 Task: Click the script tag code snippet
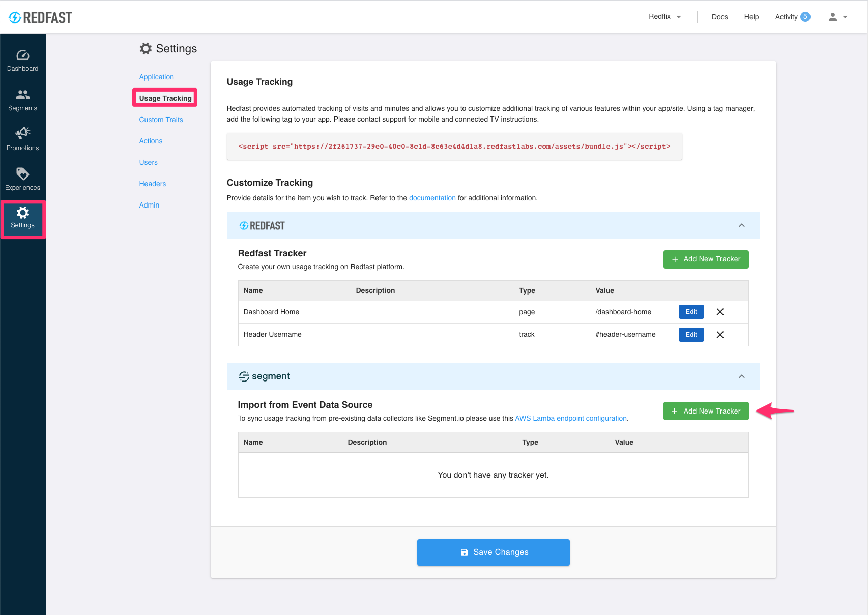click(x=454, y=147)
